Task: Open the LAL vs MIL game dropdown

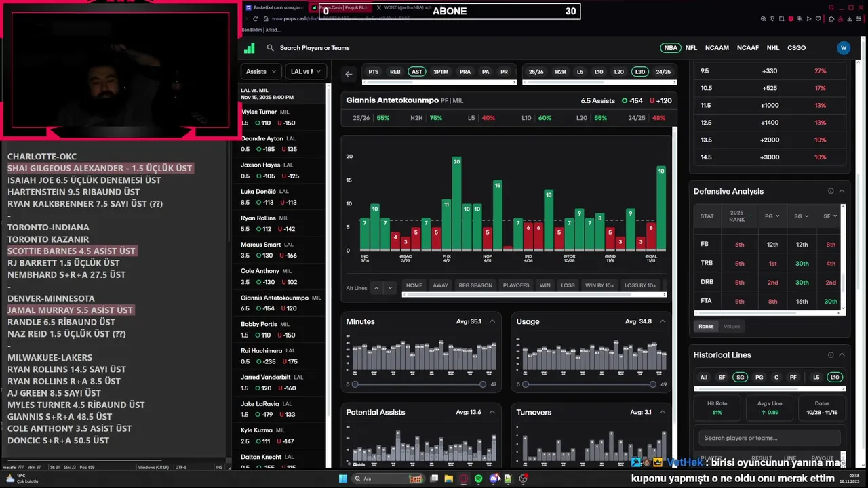Action: [x=307, y=71]
